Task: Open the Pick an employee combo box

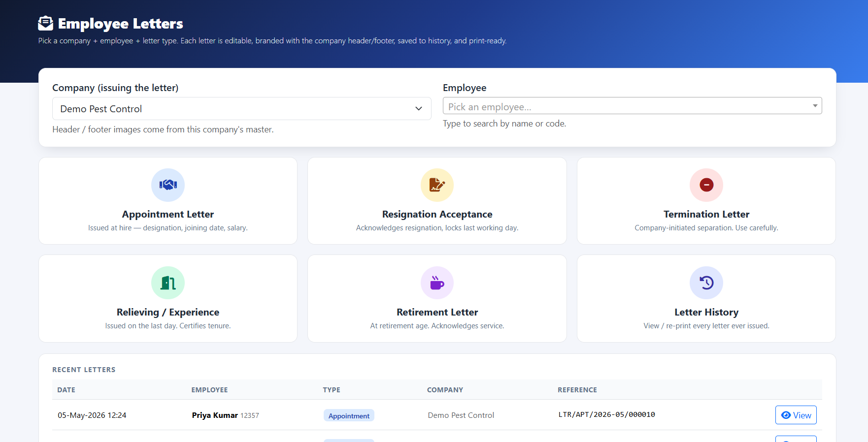Action: pyautogui.click(x=633, y=106)
